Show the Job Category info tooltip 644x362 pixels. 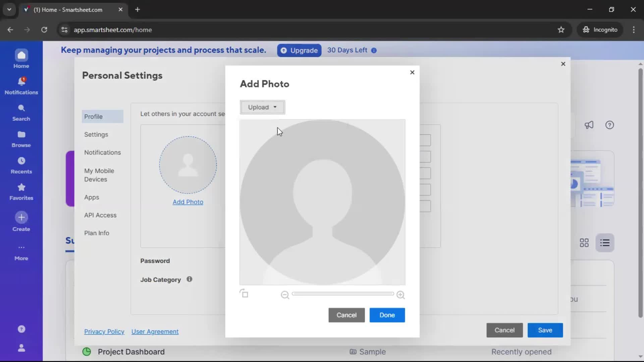pos(190,279)
